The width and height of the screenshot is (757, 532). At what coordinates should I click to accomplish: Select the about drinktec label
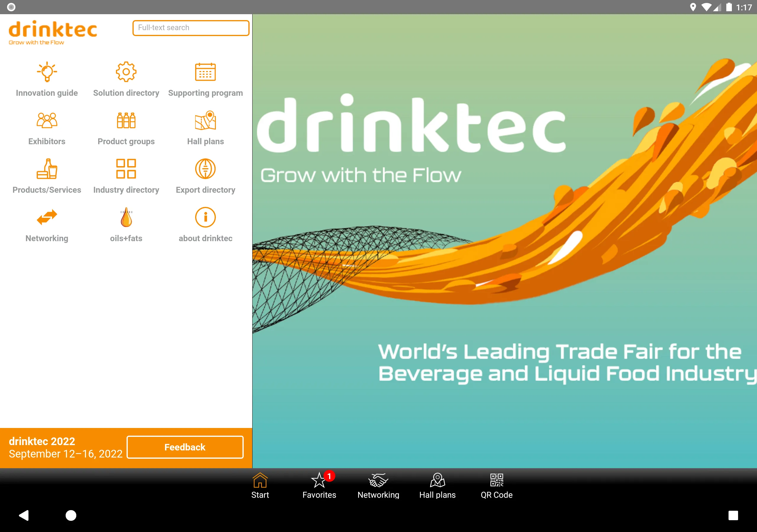[206, 238]
